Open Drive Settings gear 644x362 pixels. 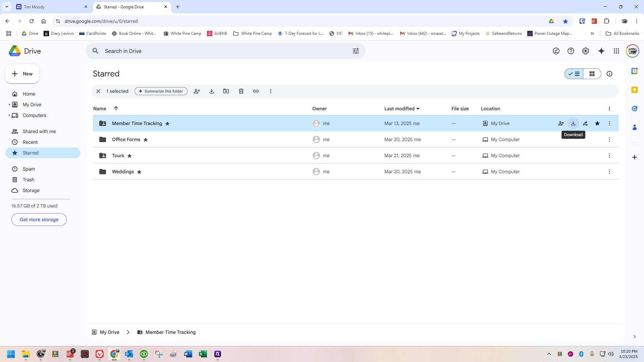click(586, 51)
